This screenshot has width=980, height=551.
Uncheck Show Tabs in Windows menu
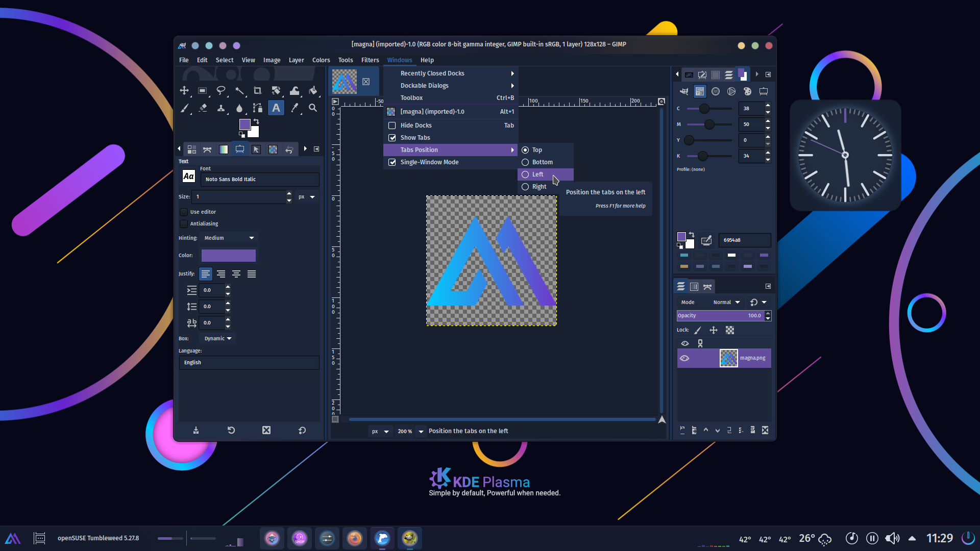[x=392, y=138]
